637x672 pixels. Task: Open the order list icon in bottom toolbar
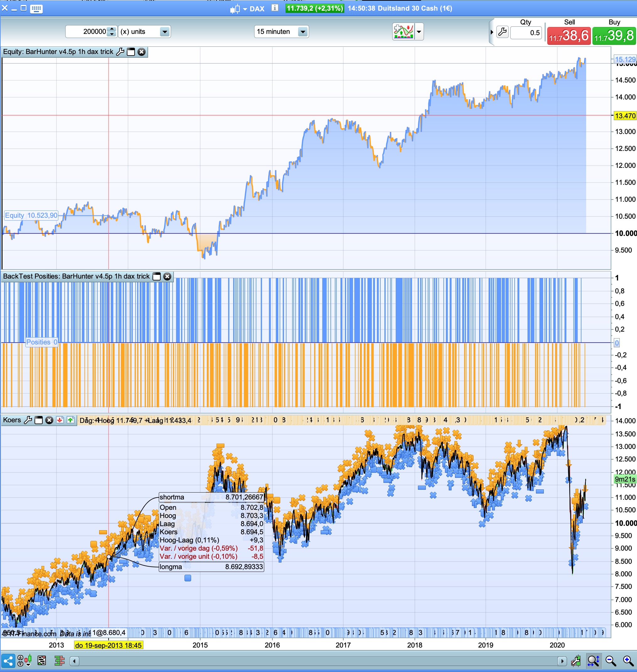tap(42, 661)
